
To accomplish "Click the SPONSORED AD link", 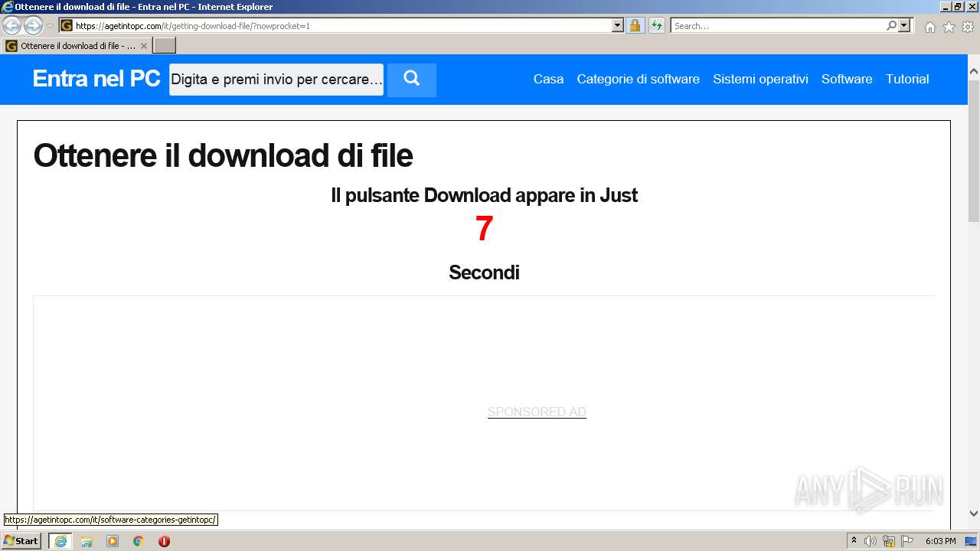I will [537, 412].
